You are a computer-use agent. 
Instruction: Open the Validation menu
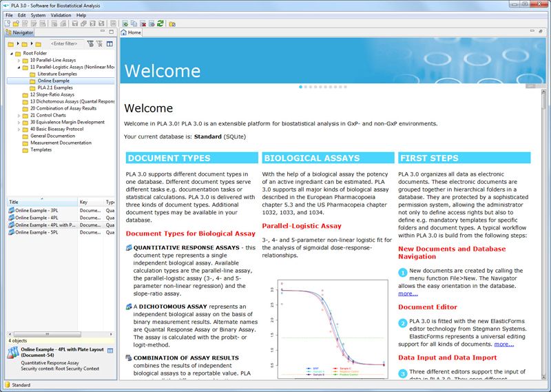pos(61,15)
